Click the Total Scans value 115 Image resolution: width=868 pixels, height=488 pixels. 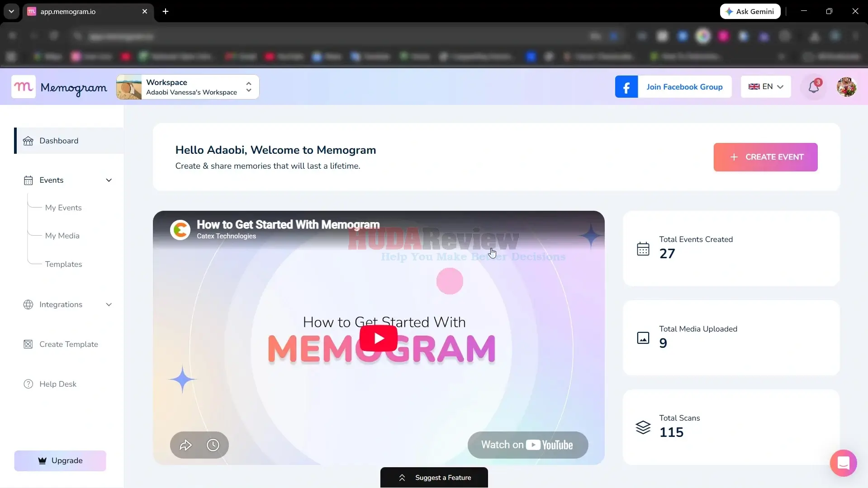click(x=671, y=432)
